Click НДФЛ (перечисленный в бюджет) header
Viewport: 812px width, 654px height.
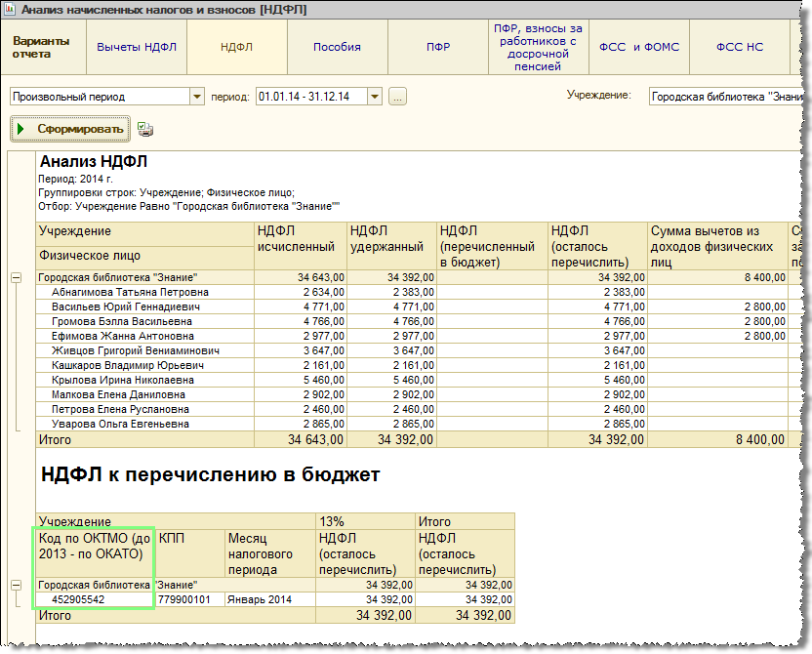pos(492,246)
